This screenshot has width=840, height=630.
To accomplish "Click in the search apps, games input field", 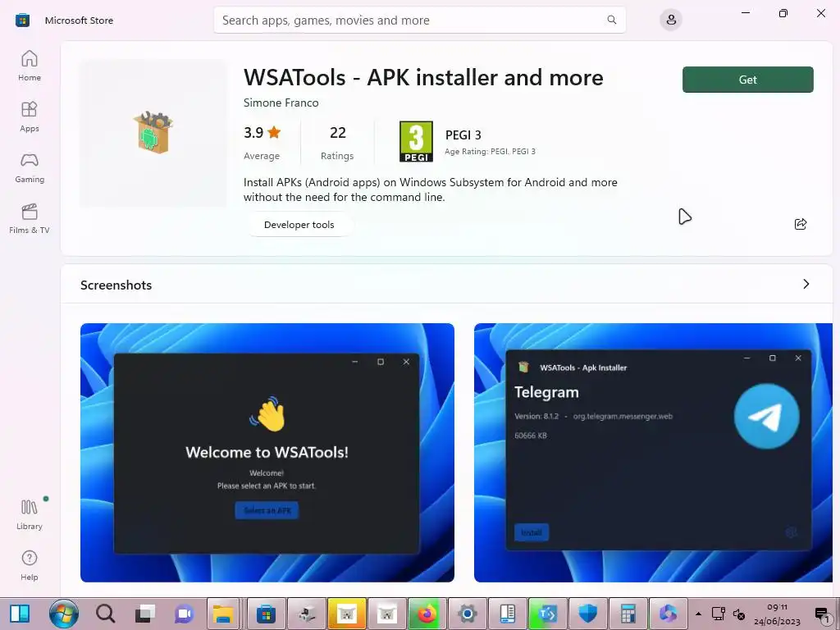I will (x=419, y=21).
